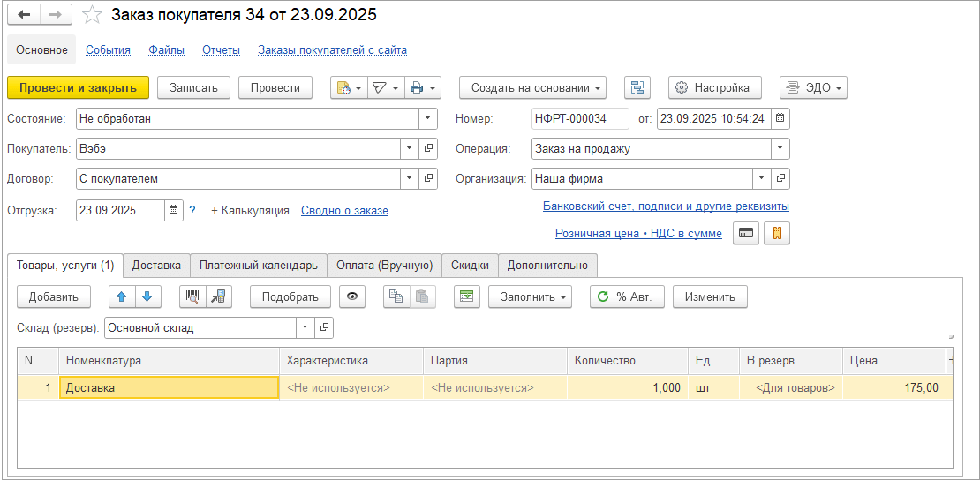Expand the Состояние dropdown list
The width and height of the screenshot is (980, 480).
[428, 118]
